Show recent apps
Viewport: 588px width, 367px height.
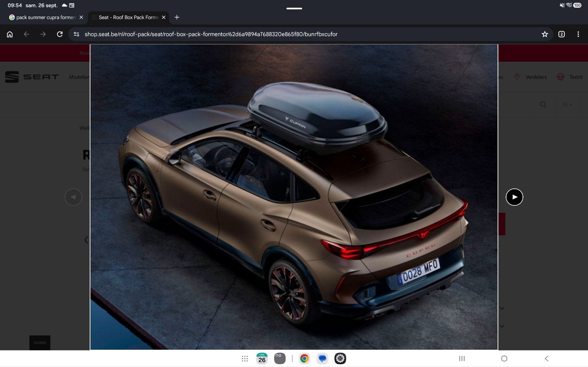[462, 359]
